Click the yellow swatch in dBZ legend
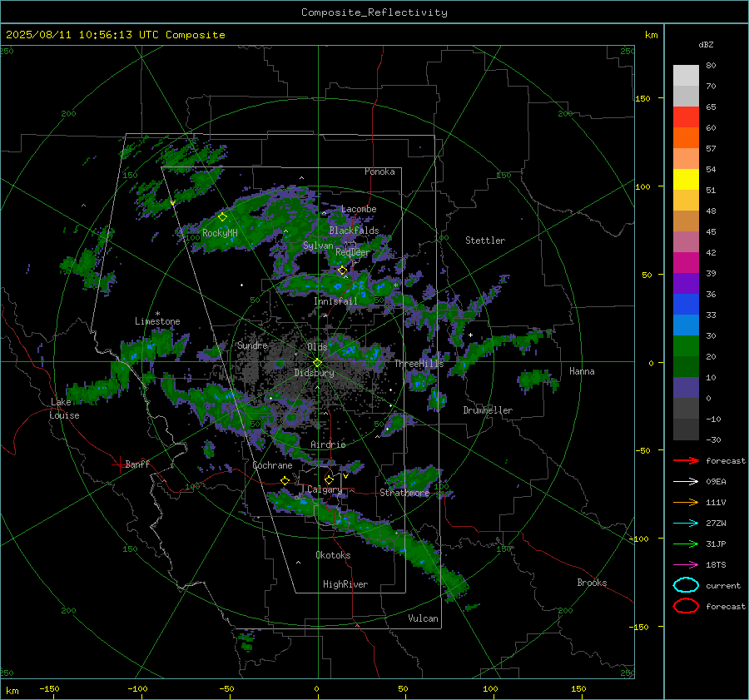The image size is (749, 700). (x=686, y=179)
